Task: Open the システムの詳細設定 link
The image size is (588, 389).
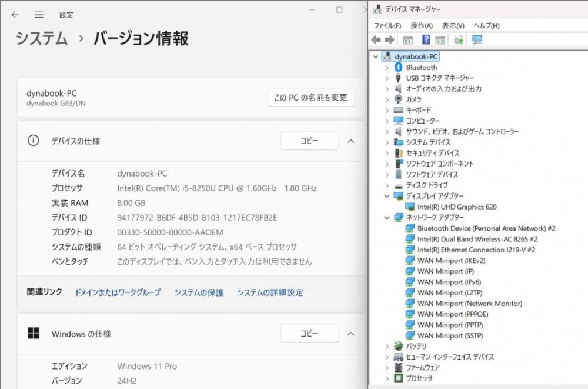Action: (270, 292)
